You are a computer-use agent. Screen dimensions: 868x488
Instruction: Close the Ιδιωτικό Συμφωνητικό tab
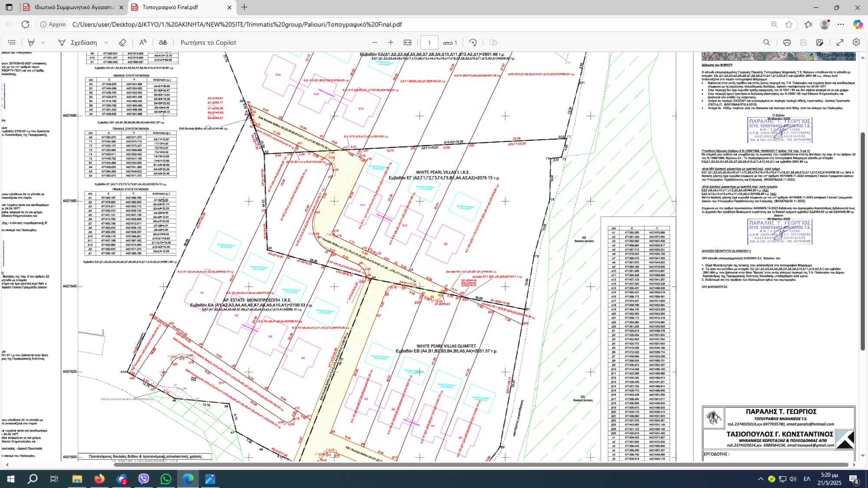coord(121,7)
